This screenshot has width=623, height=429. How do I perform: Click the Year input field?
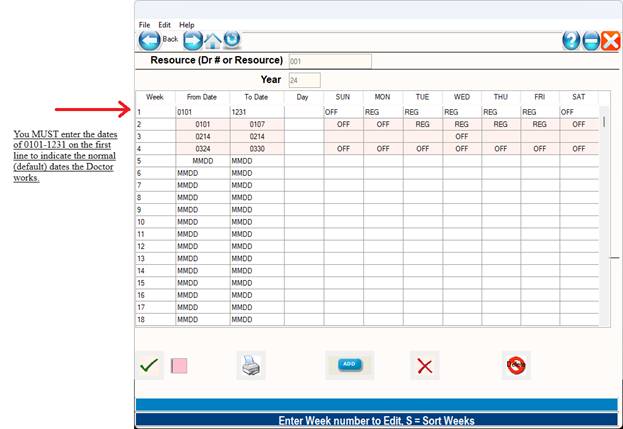pyautogui.click(x=304, y=79)
